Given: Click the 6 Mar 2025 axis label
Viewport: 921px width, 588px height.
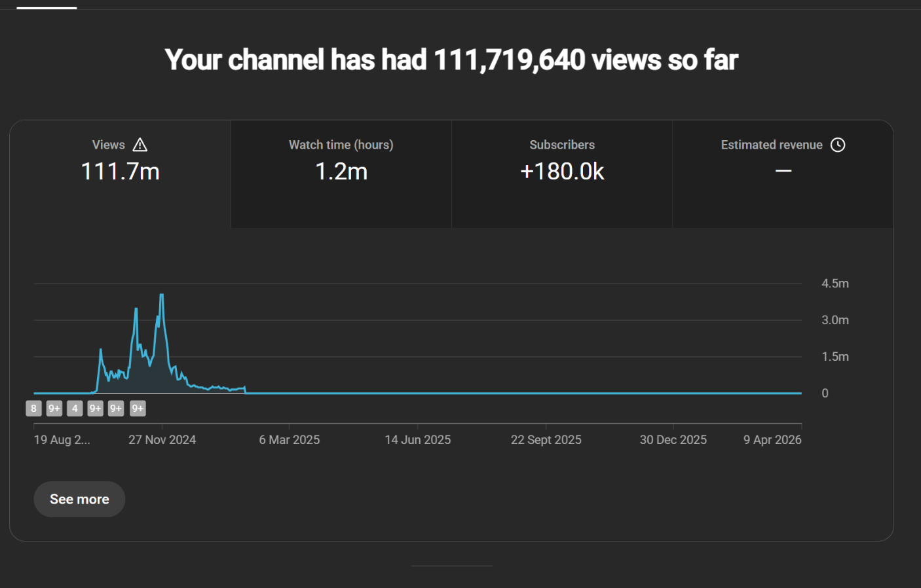Looking at the screenshot, I should coord(289,440).
